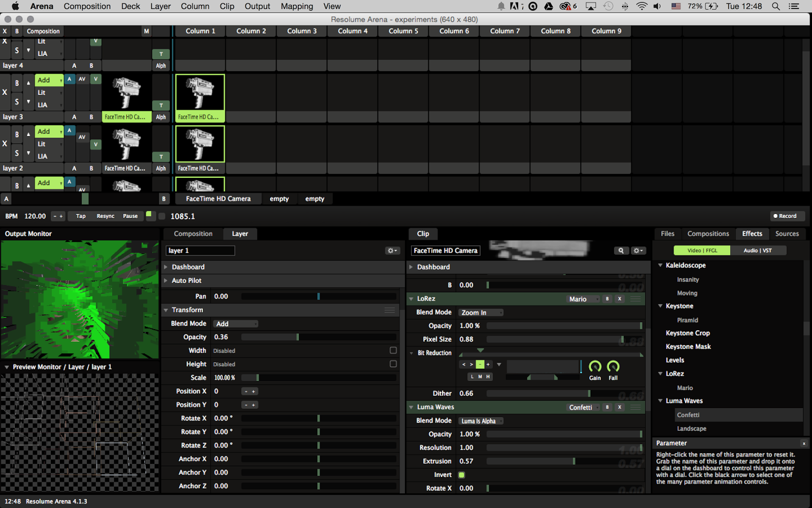This screenshot has width=812, height=508.
Task: Open macOS Notification Center list icon
Action: 794,6
